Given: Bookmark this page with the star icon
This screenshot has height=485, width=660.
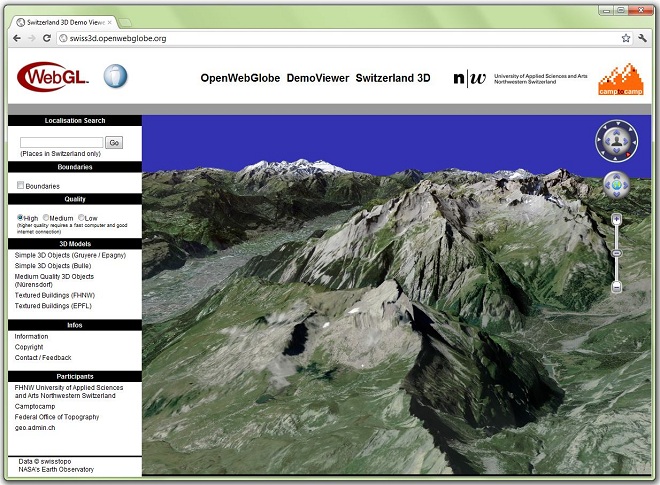Looking at the screenshot, I should click(x=626, y=38).
